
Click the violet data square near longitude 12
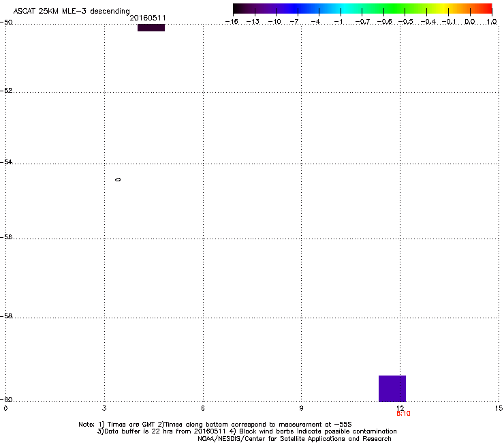click(392, 388)
